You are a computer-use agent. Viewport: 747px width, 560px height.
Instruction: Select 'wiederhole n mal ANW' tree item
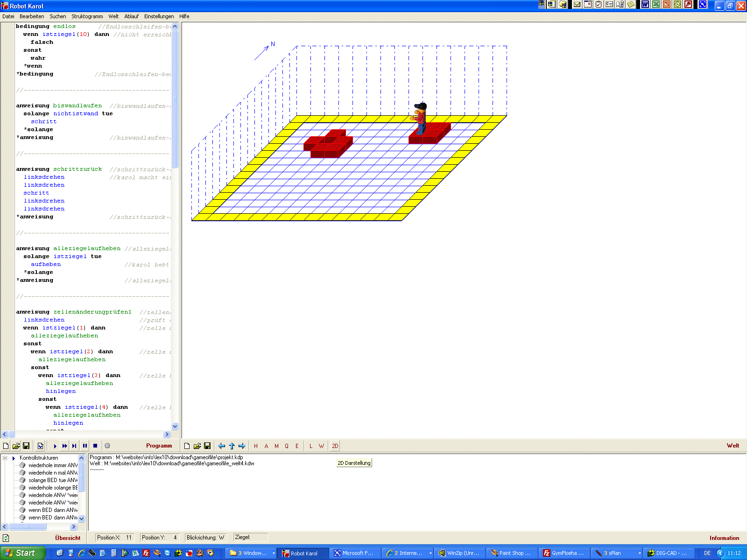pos(53,473)
